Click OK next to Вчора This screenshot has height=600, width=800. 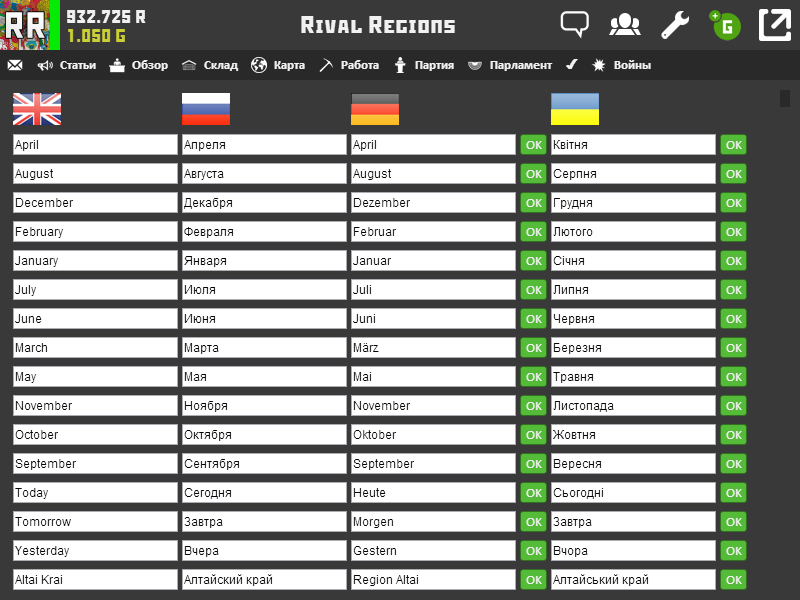(734, 551)
